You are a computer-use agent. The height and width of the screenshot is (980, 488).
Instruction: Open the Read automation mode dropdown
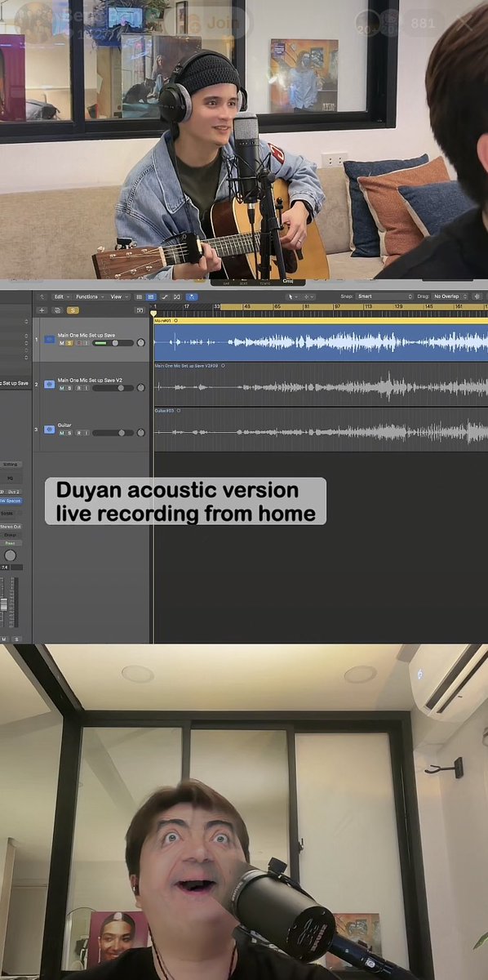coord(10,543)
